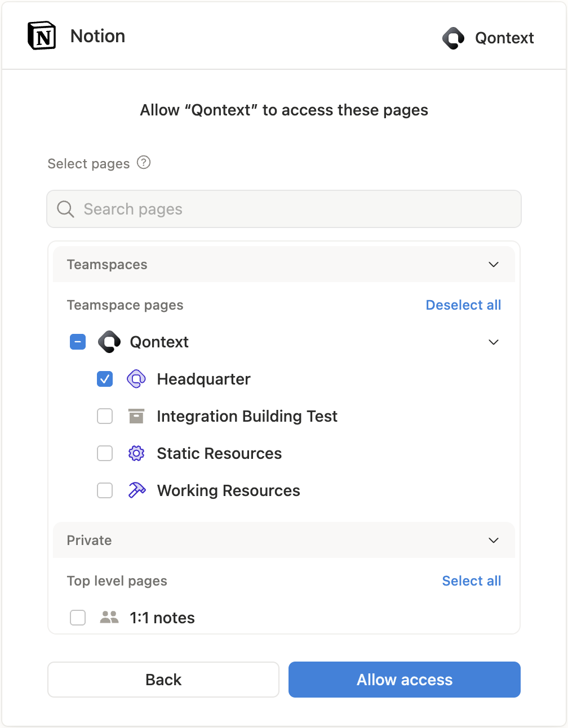568x728 pixels.
Task: Click the Notion logo in the header
Action: point(42,35)
